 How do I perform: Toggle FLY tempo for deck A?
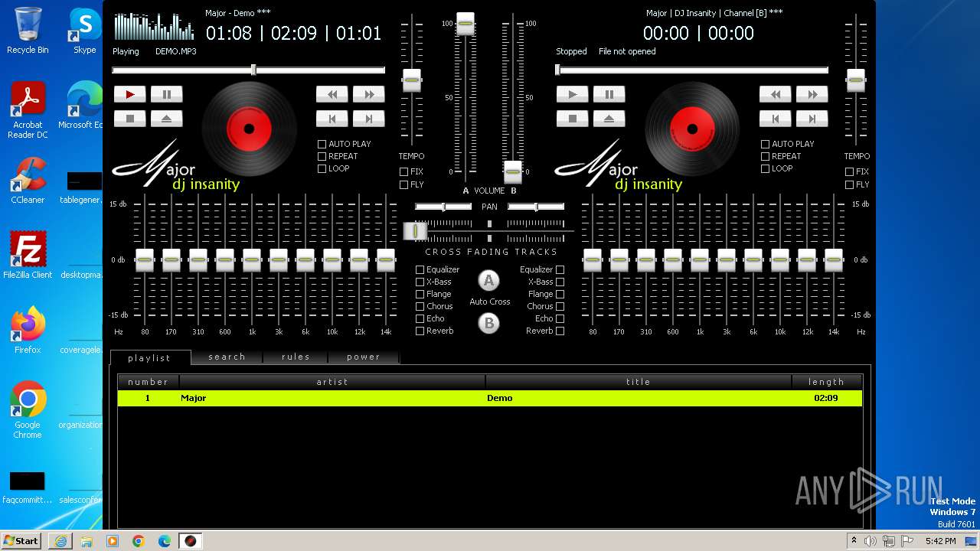coord(403,184)
